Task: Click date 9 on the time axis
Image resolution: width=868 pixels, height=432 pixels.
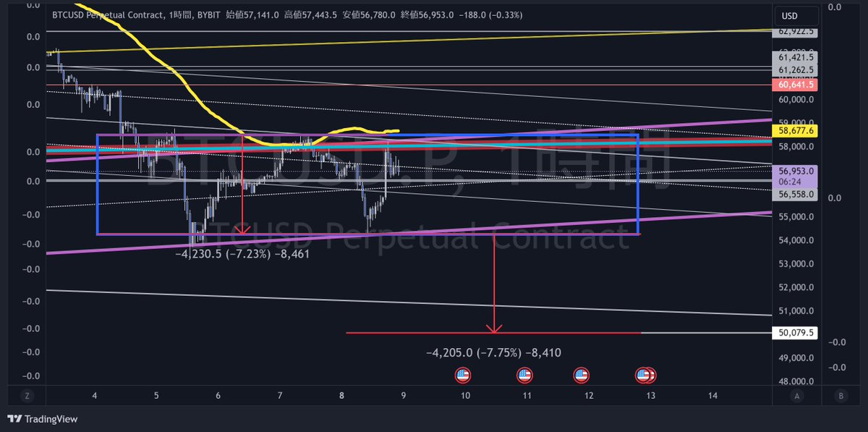Action: click(403, 396)
